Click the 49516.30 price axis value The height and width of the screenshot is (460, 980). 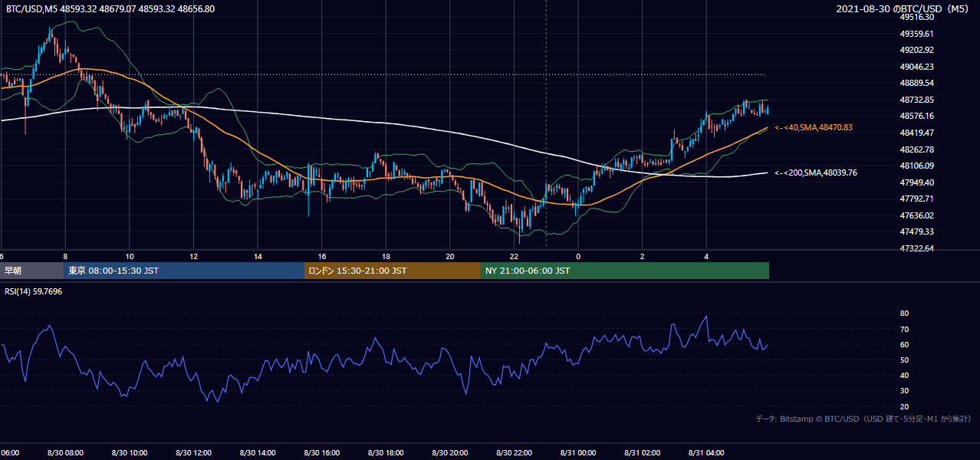pos(916,17)
